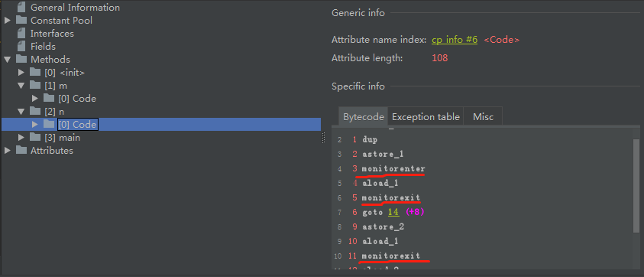Select the Attributes tree item

tap(52, 151)
